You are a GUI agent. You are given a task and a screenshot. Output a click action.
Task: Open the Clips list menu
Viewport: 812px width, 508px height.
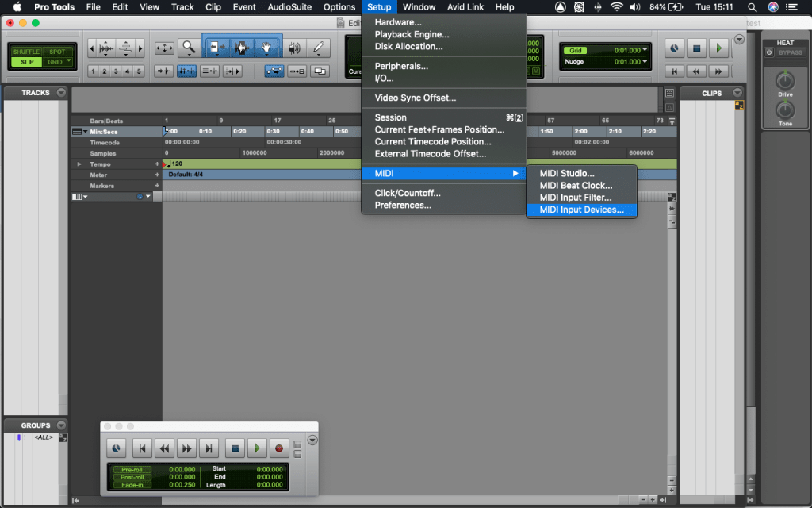pos(737,93)
